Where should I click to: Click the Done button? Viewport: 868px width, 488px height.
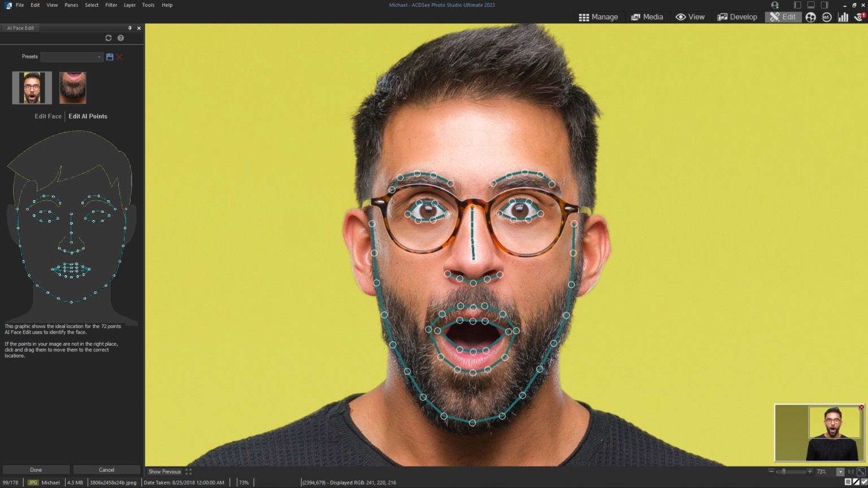click(x=36, y=469)
